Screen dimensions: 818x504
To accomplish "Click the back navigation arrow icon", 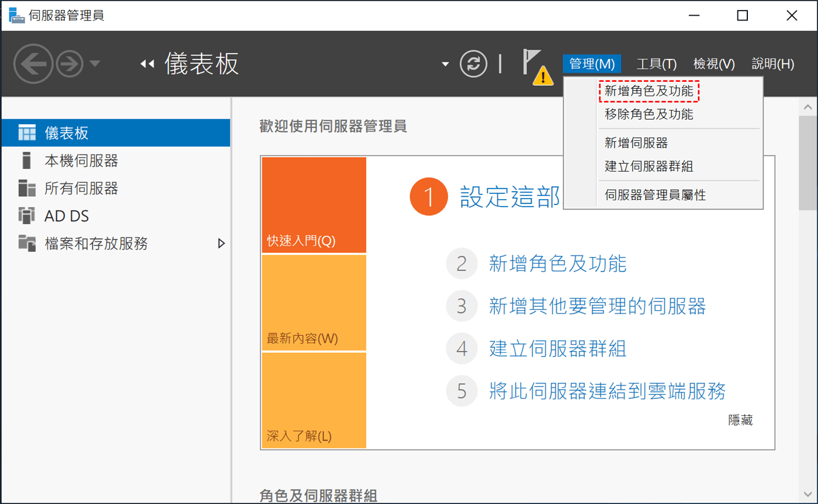I will coord(33,64).
